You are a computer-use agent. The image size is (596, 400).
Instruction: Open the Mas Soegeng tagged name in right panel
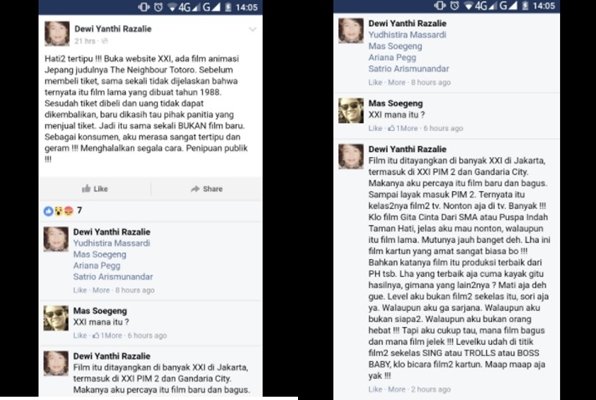coord(395,46)
